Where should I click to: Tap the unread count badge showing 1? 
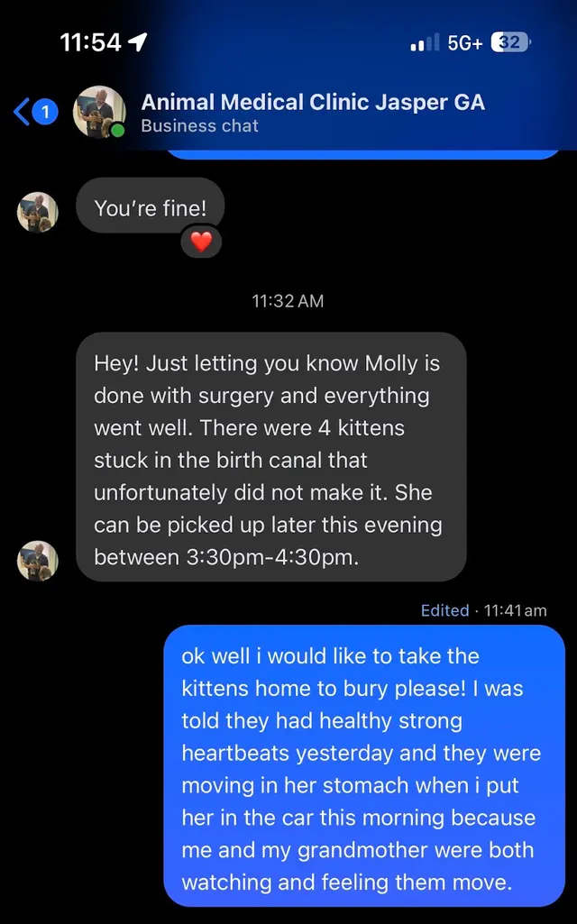pos(45,112)
